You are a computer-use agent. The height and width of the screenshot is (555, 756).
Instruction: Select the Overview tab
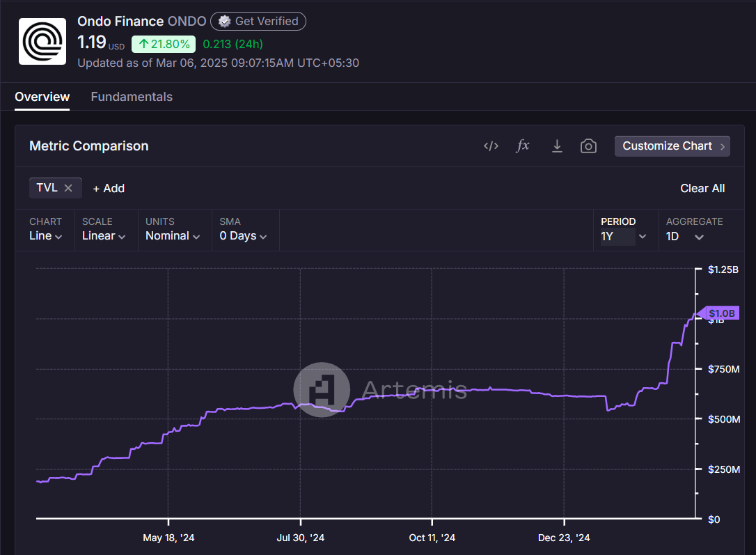[42, 97]
